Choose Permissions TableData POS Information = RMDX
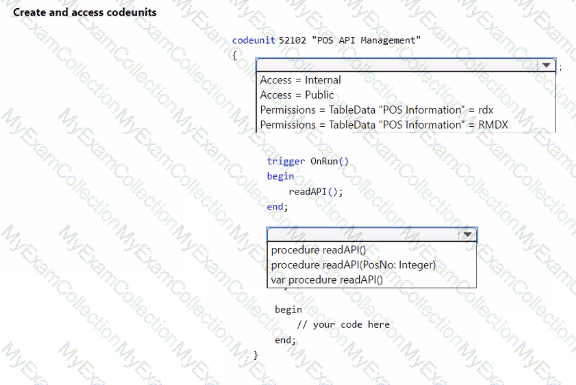This screenshot has width=576, height=385. (384, 125)
